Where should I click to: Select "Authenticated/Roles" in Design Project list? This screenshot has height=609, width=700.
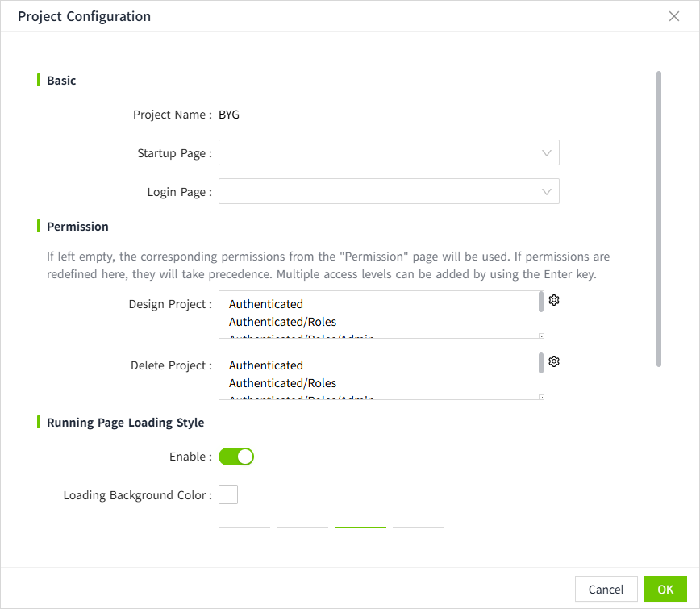(x=282, y=322)
